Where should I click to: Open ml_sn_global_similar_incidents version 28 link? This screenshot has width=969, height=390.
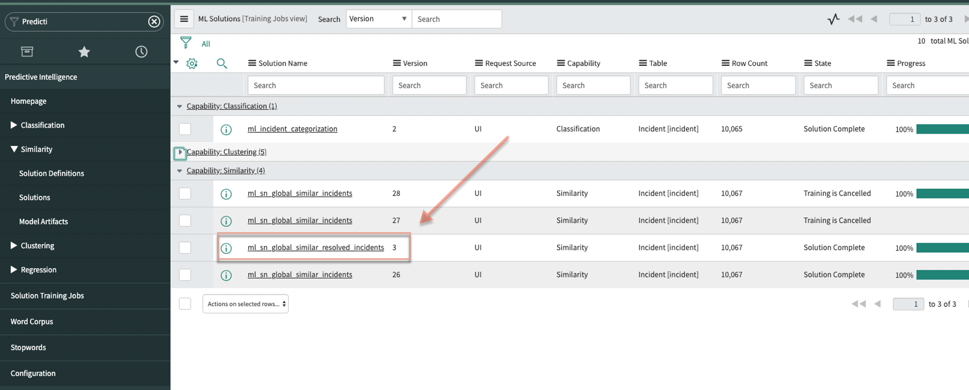point(300,193)
